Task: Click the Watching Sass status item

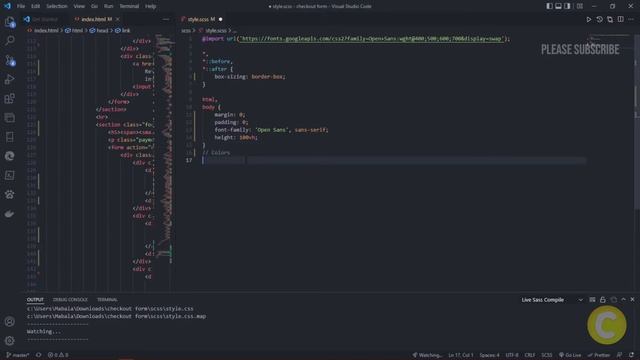Action: [427, 355]
